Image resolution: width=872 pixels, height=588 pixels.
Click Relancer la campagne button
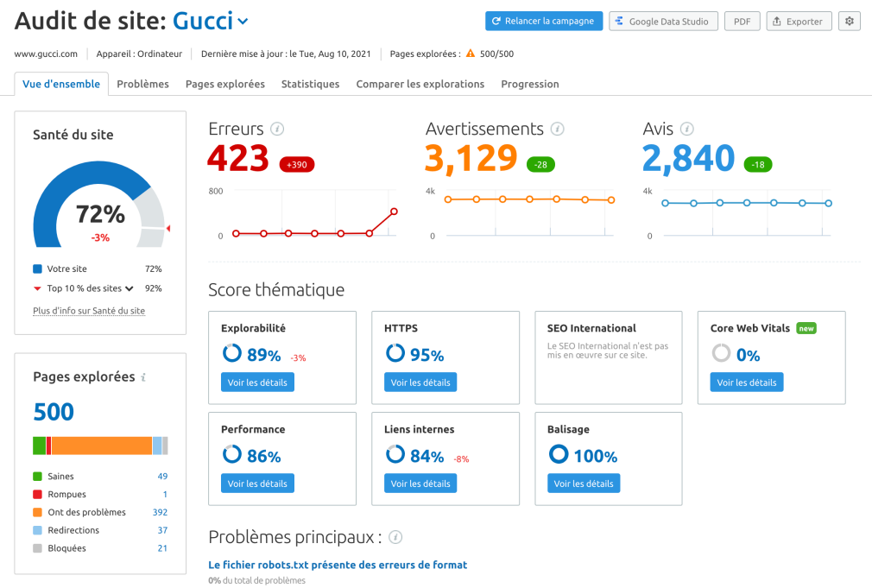pyautogui.click(x=544, y=21)
